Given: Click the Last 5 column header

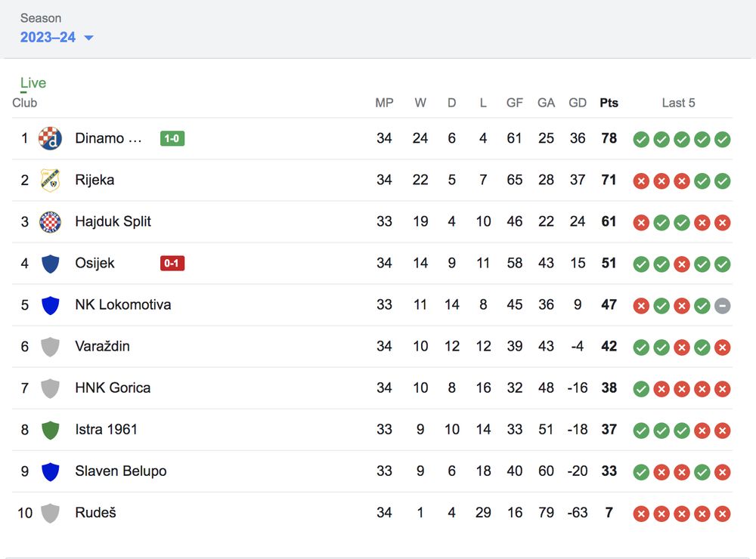Looking at the screenshot, I should click(x=678, y=103).
